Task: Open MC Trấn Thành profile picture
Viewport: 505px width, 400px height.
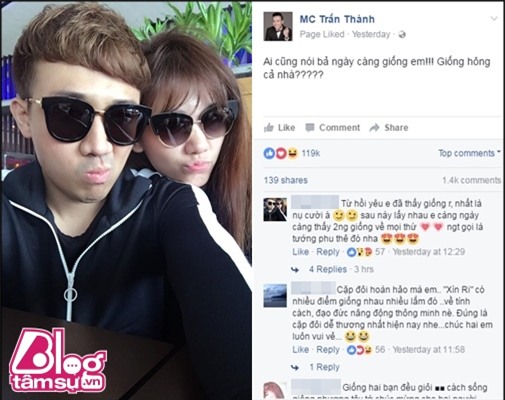Action: [x=278, y=26]
